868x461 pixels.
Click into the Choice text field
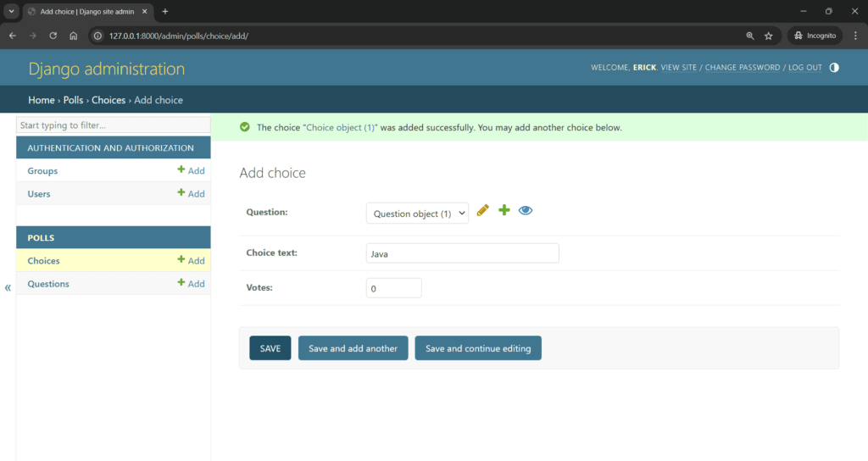coord(462,253)
